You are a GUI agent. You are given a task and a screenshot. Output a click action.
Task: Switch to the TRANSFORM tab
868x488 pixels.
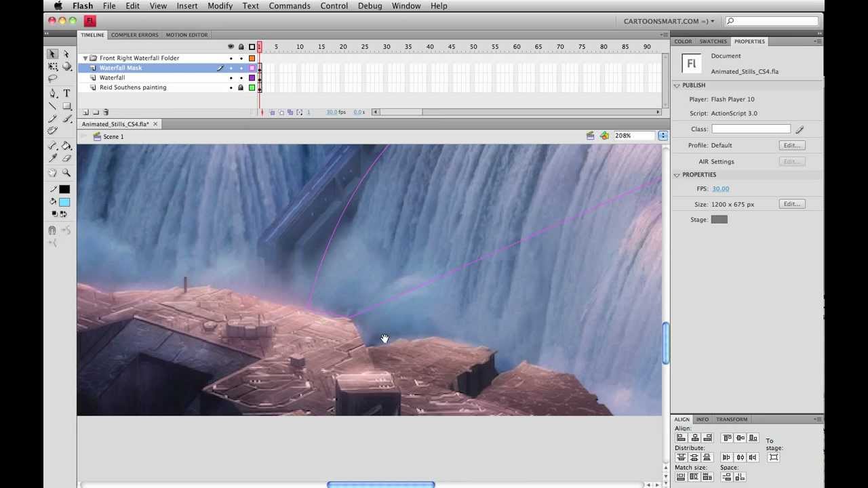[x=732, y=420]
